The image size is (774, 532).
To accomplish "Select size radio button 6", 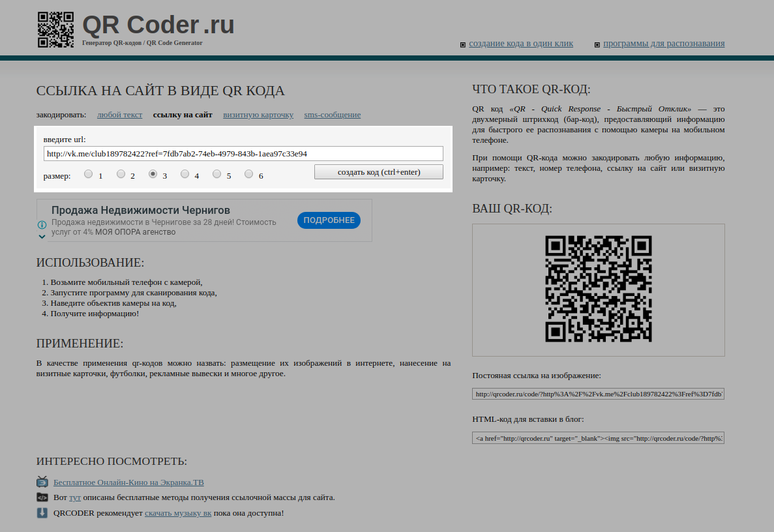I will pos(249,173).
